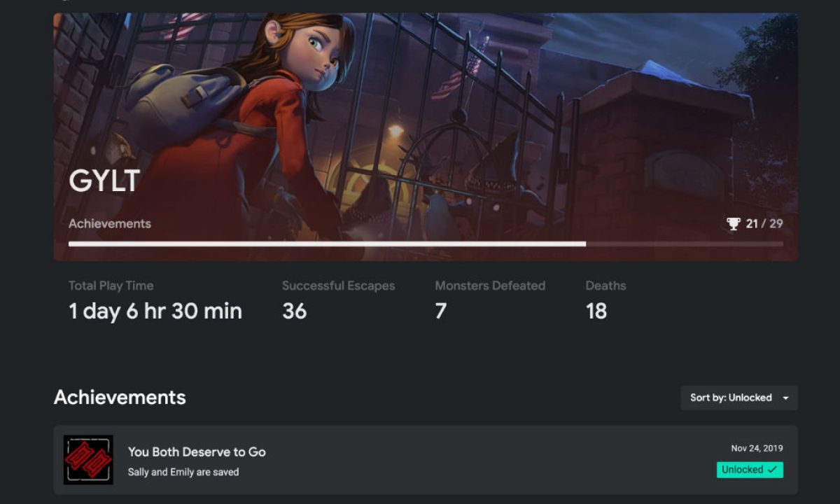Select the Total Play Time value
This screenshot has height=504, width=840.
tap(155, 311)
